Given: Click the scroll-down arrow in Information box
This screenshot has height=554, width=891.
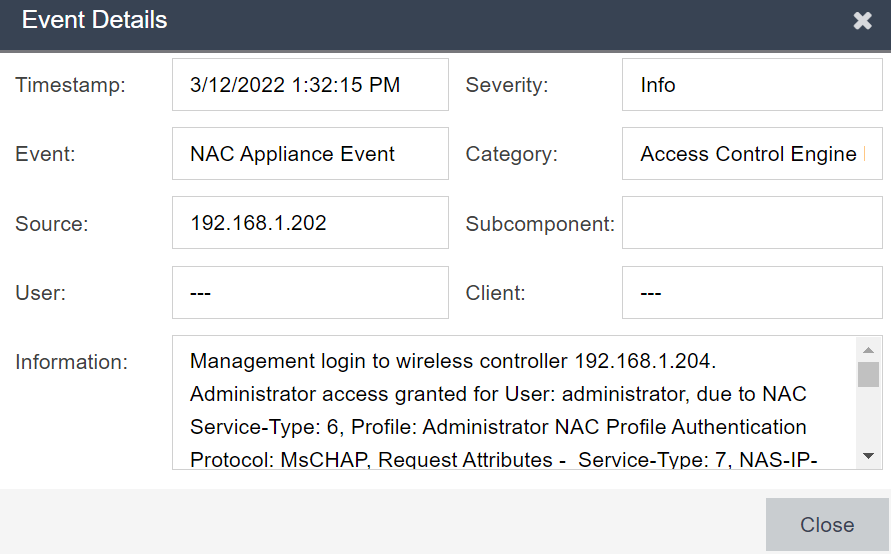Looking at the screenshot, I should [868, 456].
